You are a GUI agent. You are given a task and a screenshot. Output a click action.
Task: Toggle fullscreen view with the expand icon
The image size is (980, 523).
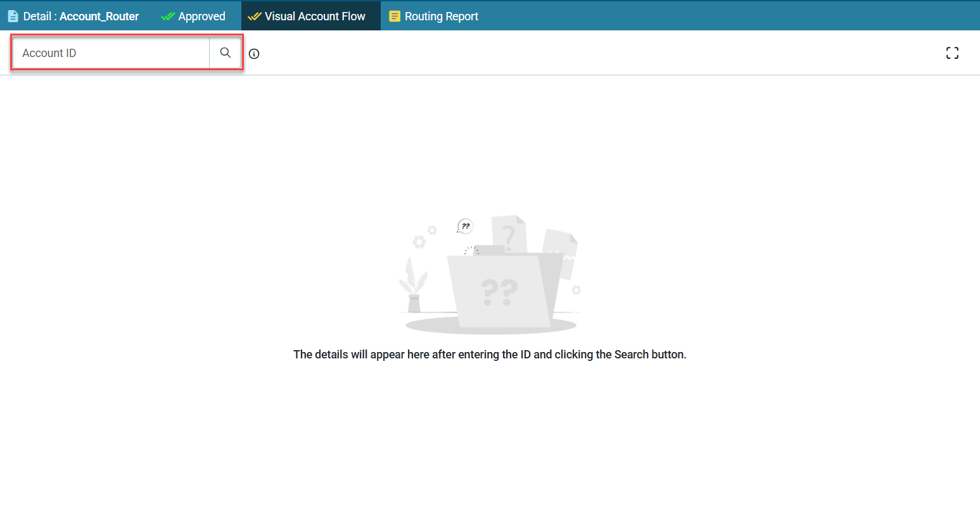point(952,53)
